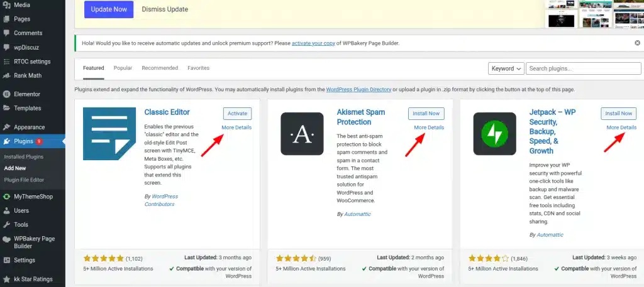Image resolution: width=644 pixels, height=287 pixels.
Task: Open wpDiscuz in the sidebar
Action: [27, 47]
